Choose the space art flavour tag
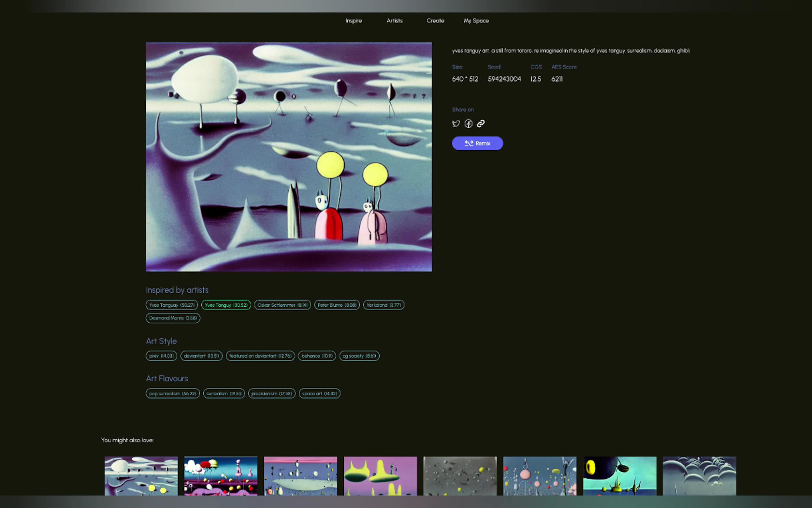Image resolution: width=812 pixels, height=508 pixels. coord(319,393)
